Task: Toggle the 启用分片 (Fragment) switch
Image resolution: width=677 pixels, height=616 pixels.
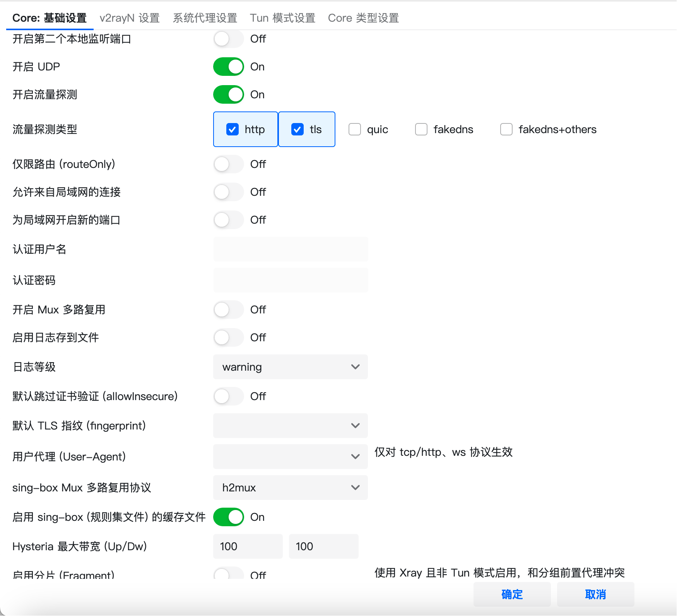Action: click(229, 573)
